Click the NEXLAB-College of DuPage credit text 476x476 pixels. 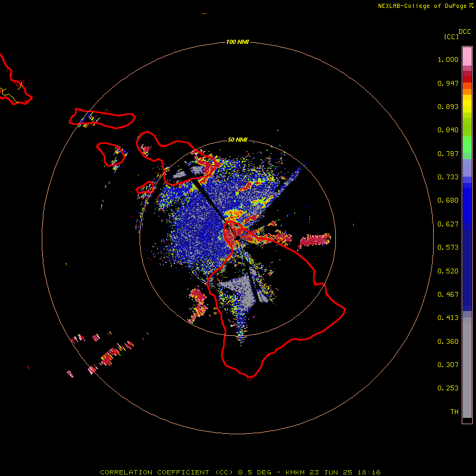(x=425, y=6)
